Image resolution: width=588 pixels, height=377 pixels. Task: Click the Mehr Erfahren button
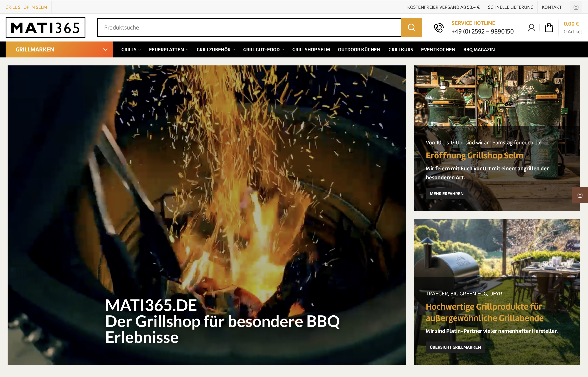coord(446,194)
